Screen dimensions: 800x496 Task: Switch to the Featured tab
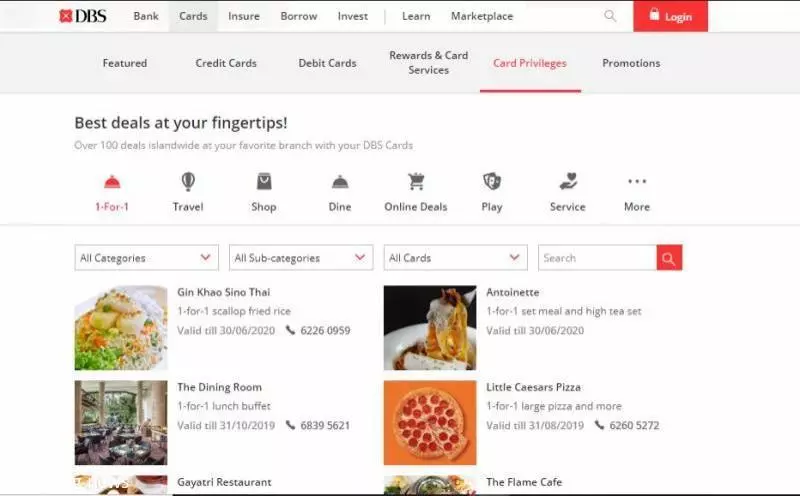pyautogui.click(x=125, y=63)
